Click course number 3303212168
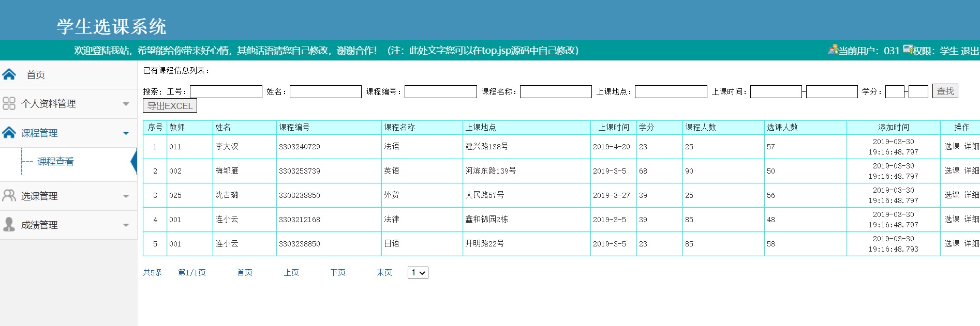 coord(300,220)
